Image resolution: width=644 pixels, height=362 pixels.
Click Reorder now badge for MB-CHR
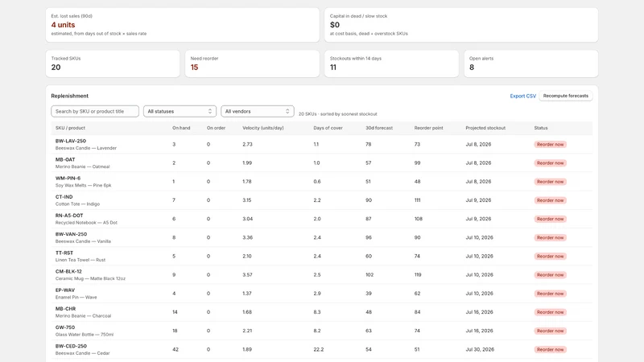click(551, 312)
